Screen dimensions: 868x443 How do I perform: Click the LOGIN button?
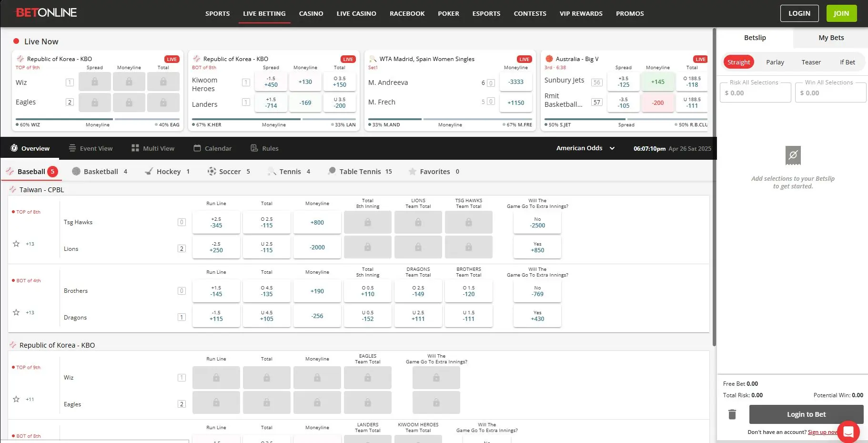pyautogui.click(x=799, y=13)
